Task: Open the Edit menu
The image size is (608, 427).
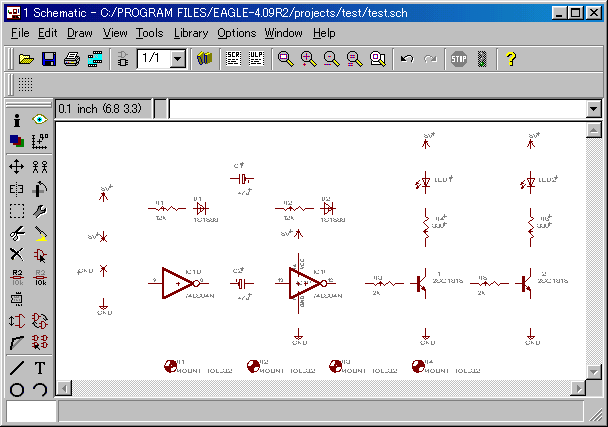Action: pos(47,33)
